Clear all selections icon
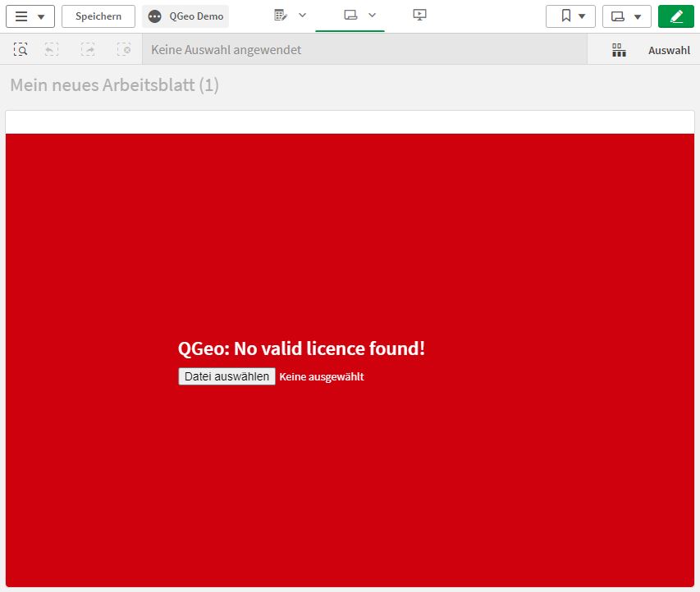Screen dimensions: 700x592 [x=124, y=50]
